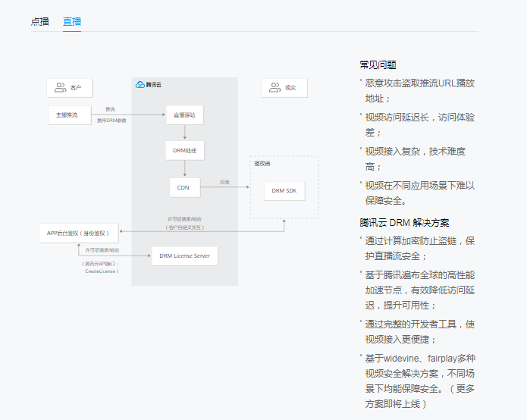Click the 拉流 arrow label
Viewport: 527px width, 420px height.
pos(224,182)
